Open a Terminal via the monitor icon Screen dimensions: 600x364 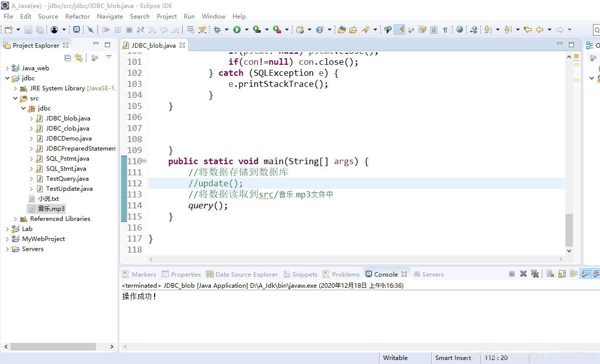76,30
